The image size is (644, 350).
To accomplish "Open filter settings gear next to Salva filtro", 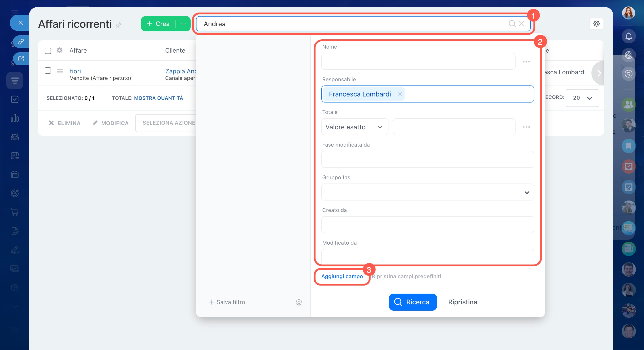I will 299,302.
